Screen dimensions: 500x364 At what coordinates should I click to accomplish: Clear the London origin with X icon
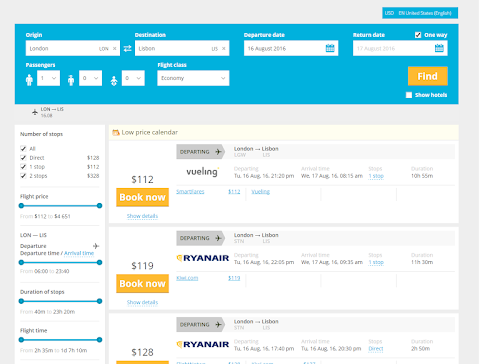114,49
